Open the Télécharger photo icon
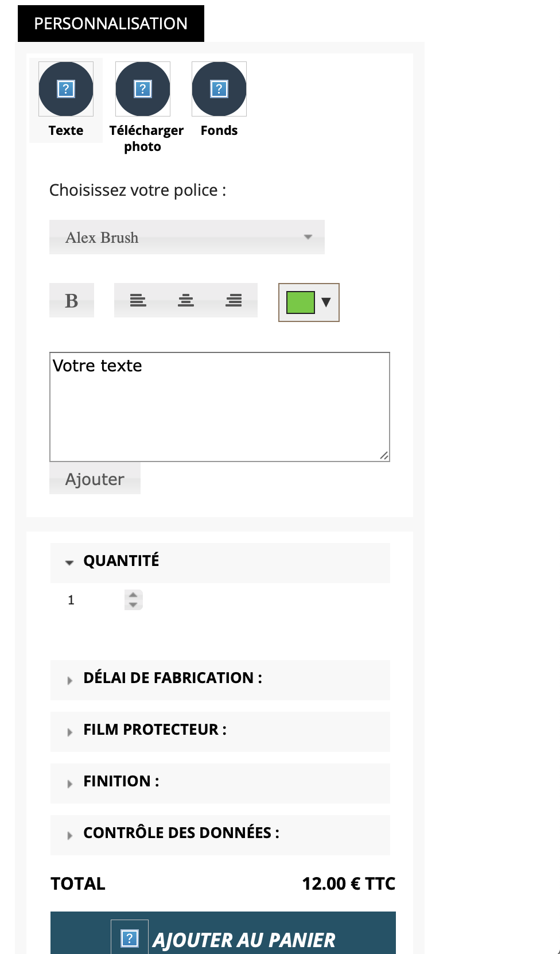The width and height of the screenshot is (560, 954). click(143, 89)
